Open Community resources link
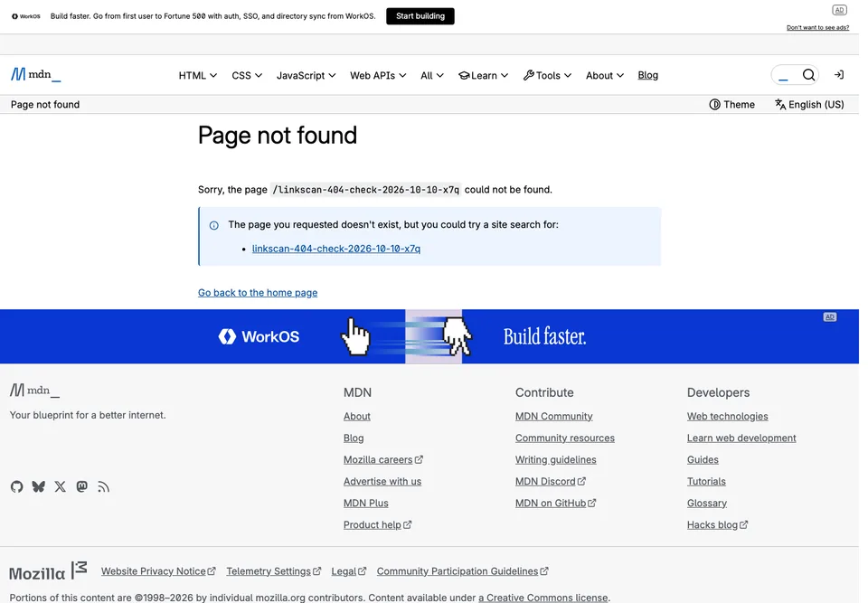 (564, 438)
